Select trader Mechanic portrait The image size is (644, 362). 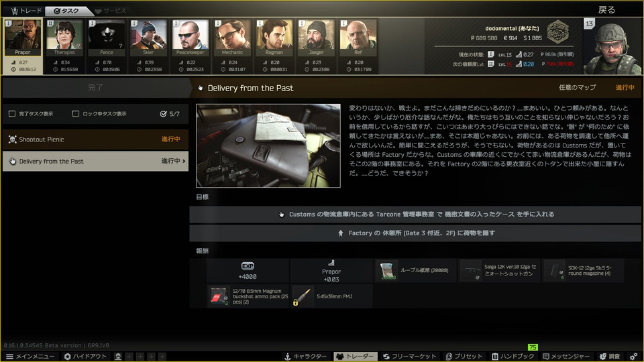[232, 38]
